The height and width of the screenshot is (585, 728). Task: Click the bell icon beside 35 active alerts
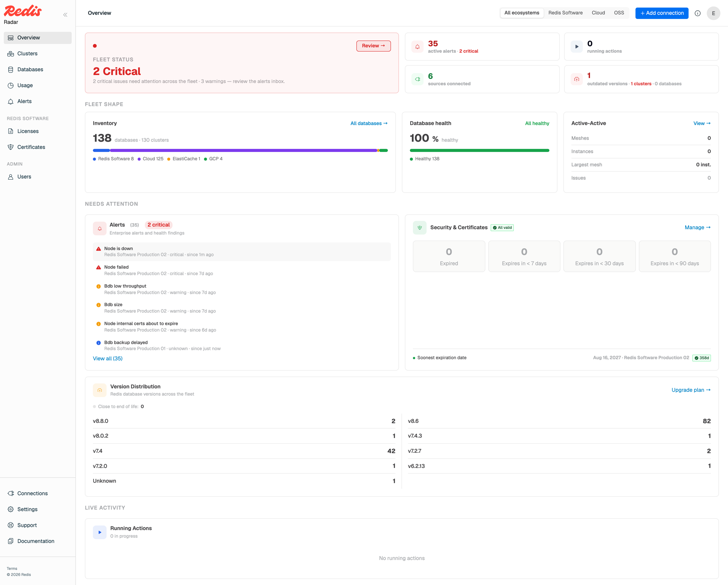417,47
